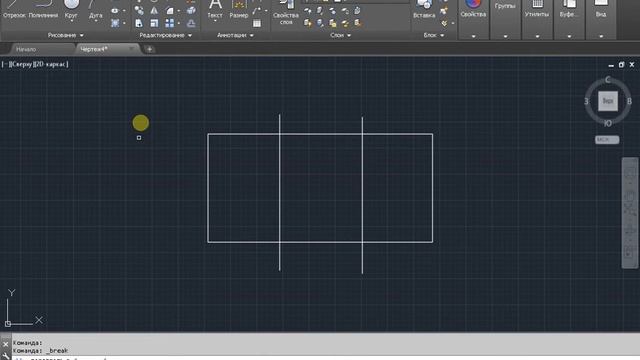This screenshot has width=640, height=360.
Task: Click the Stretch tool icon
Action: (x=139, y=23)
